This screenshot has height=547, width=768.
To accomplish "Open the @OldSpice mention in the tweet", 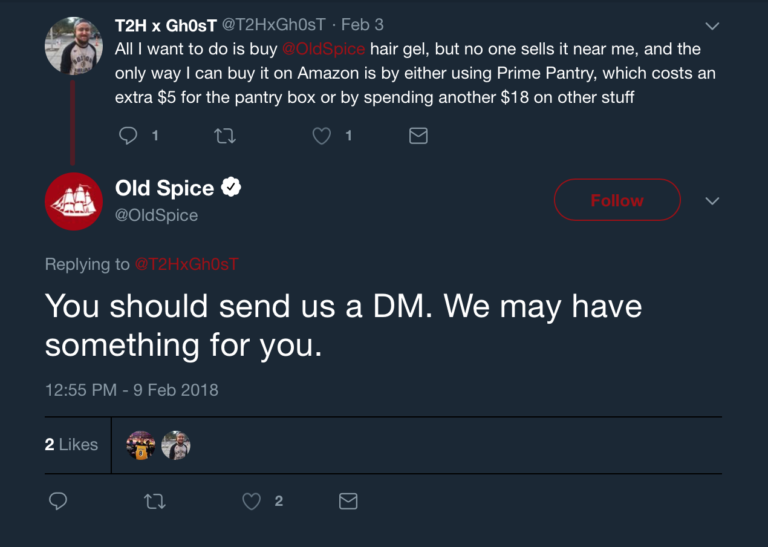I will click(324, 49).
